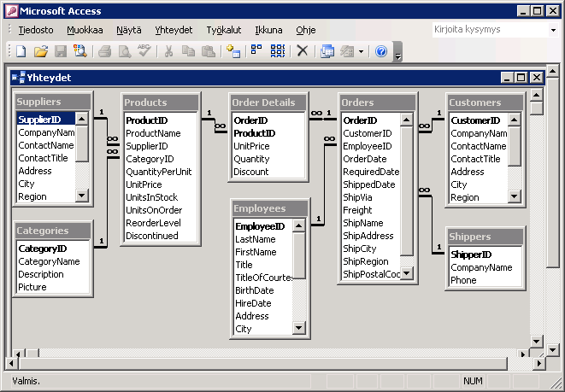This screenshot has height=392, width=565.
Task: Select the Products table title bar
Action: coord(161,102)
